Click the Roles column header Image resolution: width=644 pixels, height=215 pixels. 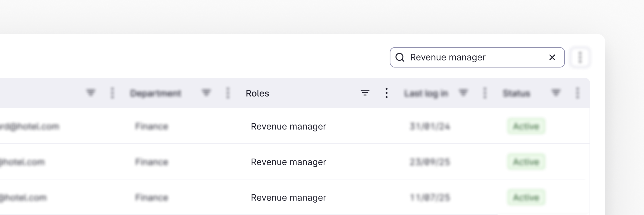coord(257,93)
